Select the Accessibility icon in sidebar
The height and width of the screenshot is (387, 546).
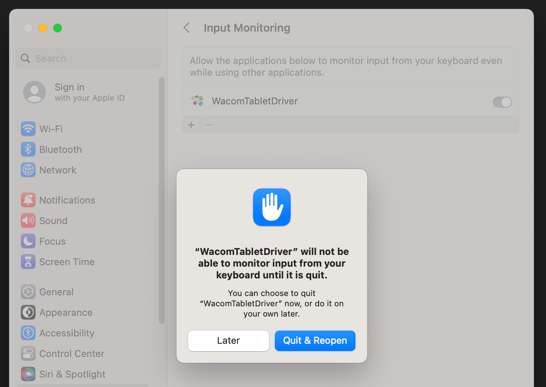tap(28, 333)
